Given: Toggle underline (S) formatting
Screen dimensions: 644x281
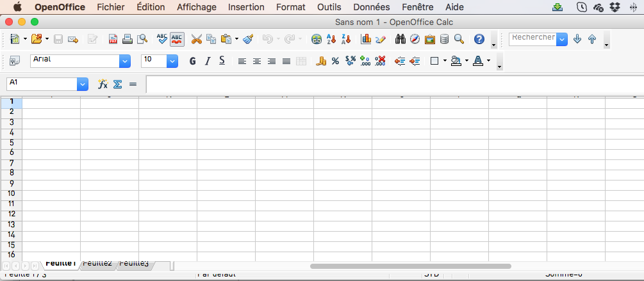Looking at the screenshot, I should (222, 61).
